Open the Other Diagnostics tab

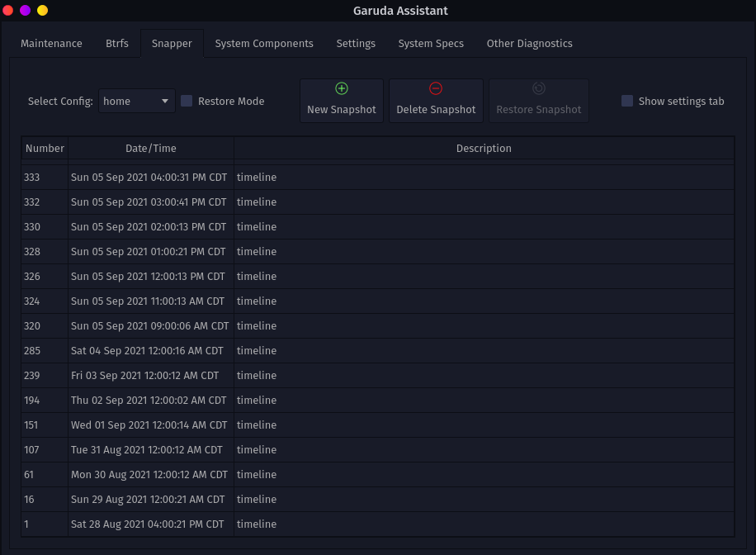(529, 44)
